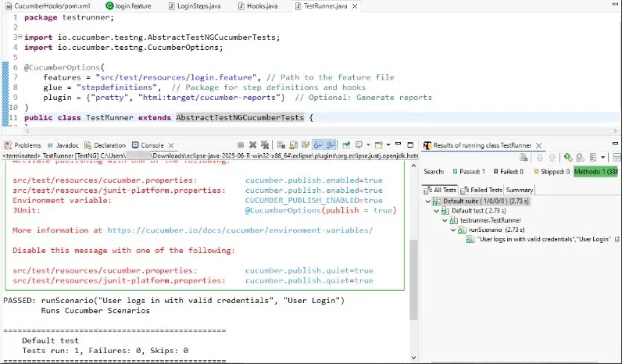The width and height of the screenshot is (622, 364).
Task: Click TestNG clear/compare results icon
Action: pos(524,158)
